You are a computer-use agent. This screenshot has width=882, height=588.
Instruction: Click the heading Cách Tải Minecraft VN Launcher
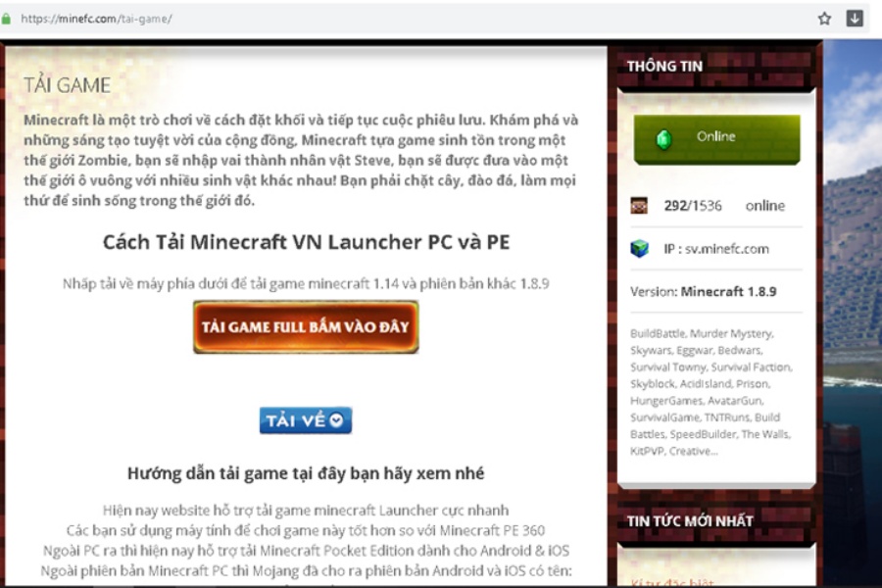coord(306,242)
